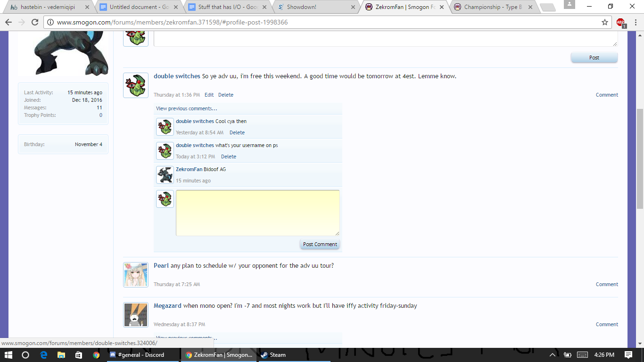This screenshot has height=362, width=644.
Task: Click the large Zekrom profile picture
Action: (x=63, y=53)
